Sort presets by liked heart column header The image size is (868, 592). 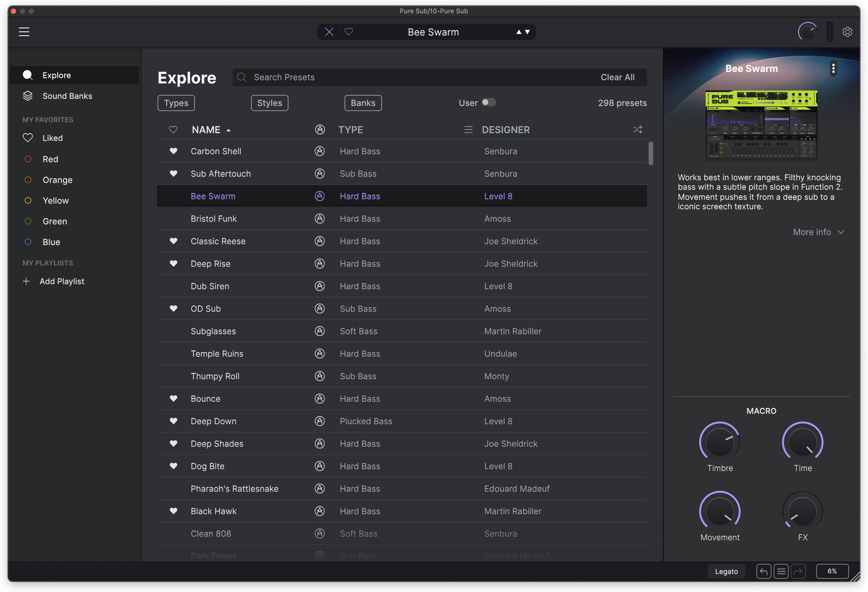[173, 130]
